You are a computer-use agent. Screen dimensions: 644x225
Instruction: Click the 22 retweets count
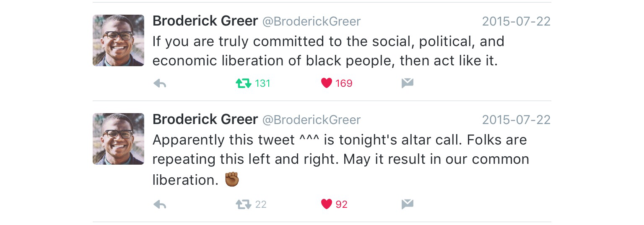click(x=261, y=204)
